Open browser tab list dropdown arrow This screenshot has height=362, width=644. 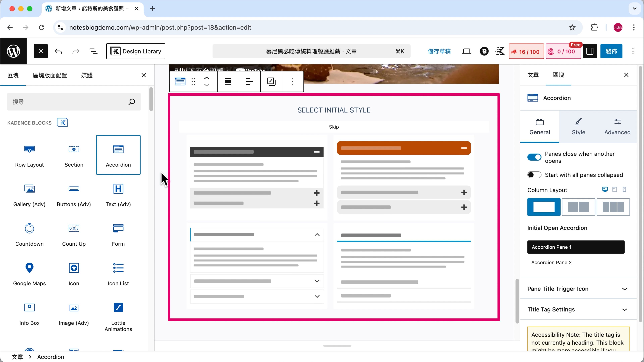tap(634, 9)
